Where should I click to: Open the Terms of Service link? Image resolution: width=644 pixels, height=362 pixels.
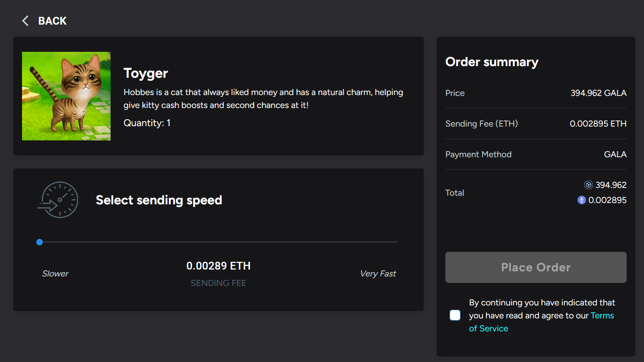[541, 322]
